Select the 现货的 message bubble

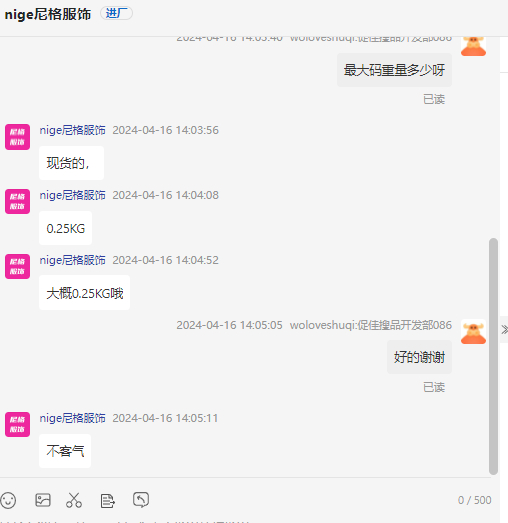pos(71,163)
